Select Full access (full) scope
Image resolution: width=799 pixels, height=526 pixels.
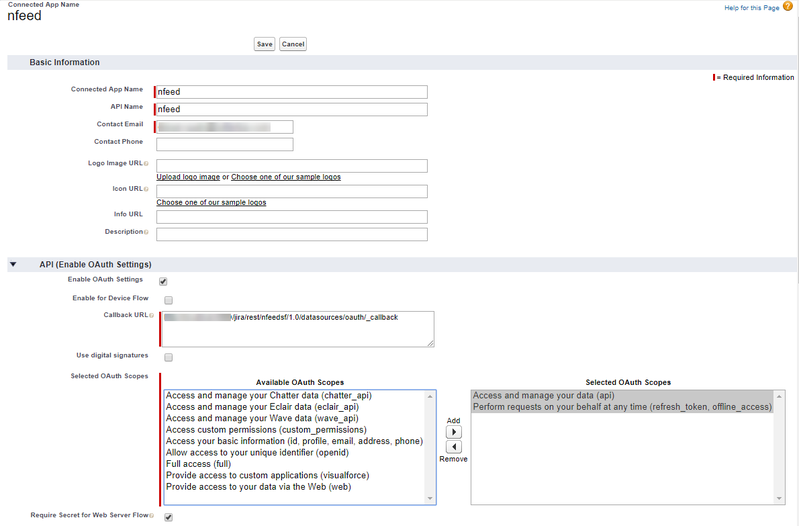coord(200,464)
